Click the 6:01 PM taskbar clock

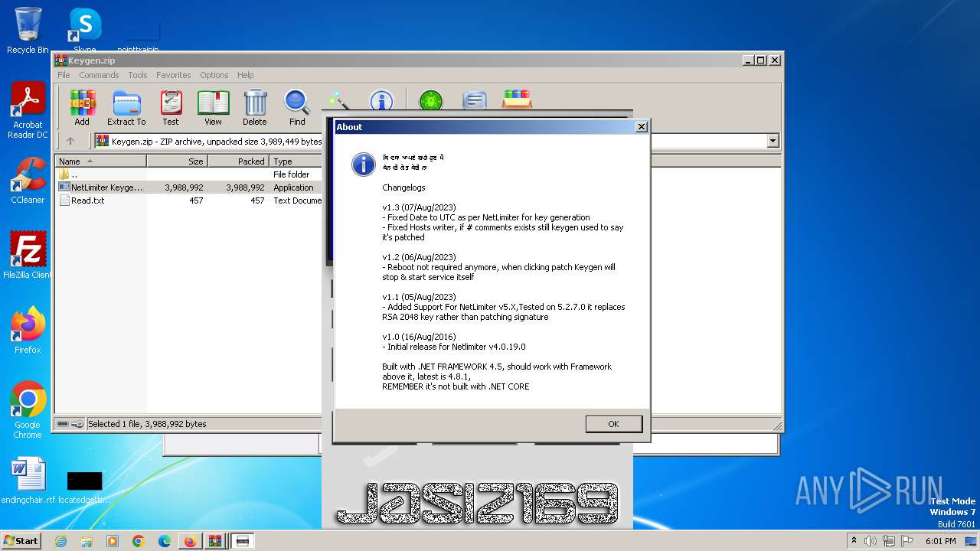pyautogui.click(x=940, y=541)
